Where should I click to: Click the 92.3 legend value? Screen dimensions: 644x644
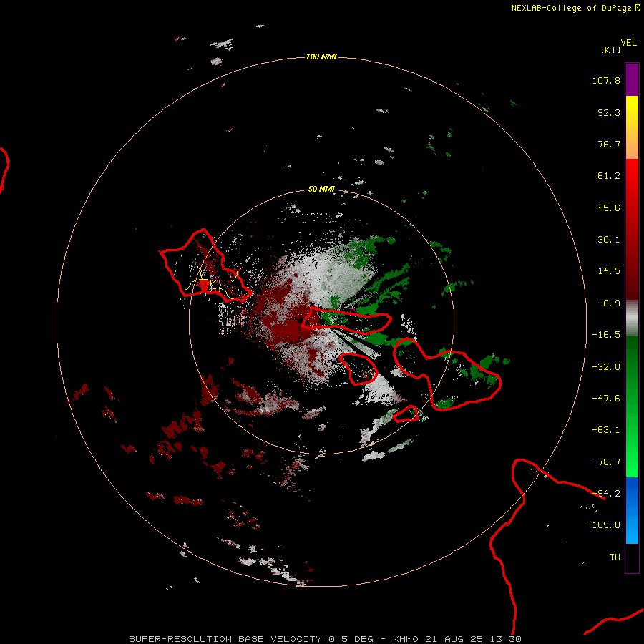click(x=609, y=112)
